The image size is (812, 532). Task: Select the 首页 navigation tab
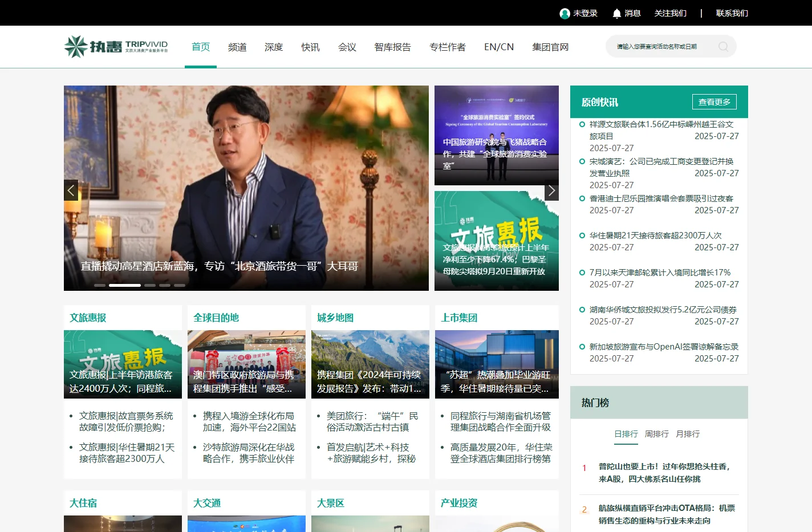pyautogui.click(x=201, y=47)
